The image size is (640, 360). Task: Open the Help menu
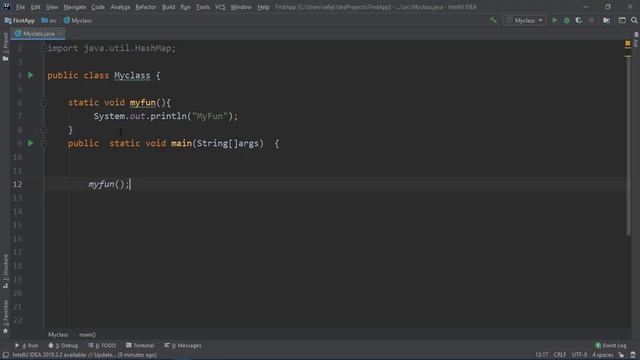tap(263, 7)
